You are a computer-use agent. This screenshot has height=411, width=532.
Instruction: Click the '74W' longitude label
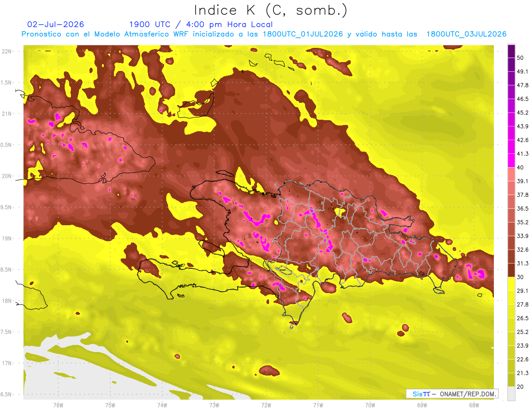pyautogui.click(x=162, y=405)
